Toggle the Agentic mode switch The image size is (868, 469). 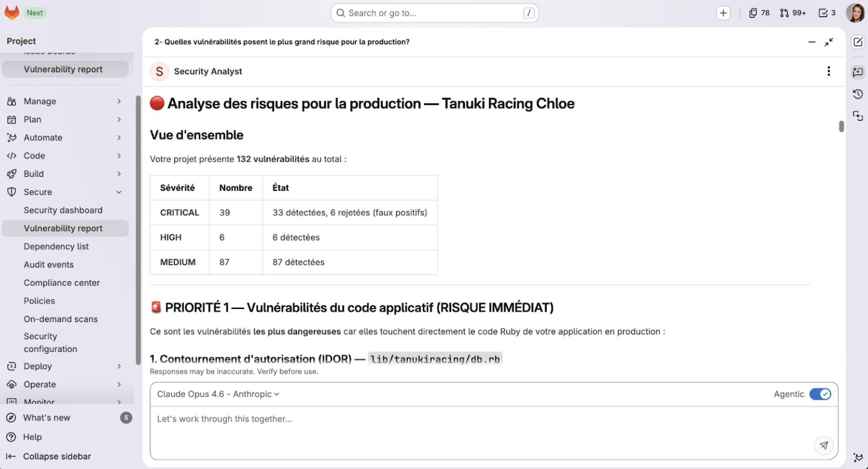click(x=820, y=394)
